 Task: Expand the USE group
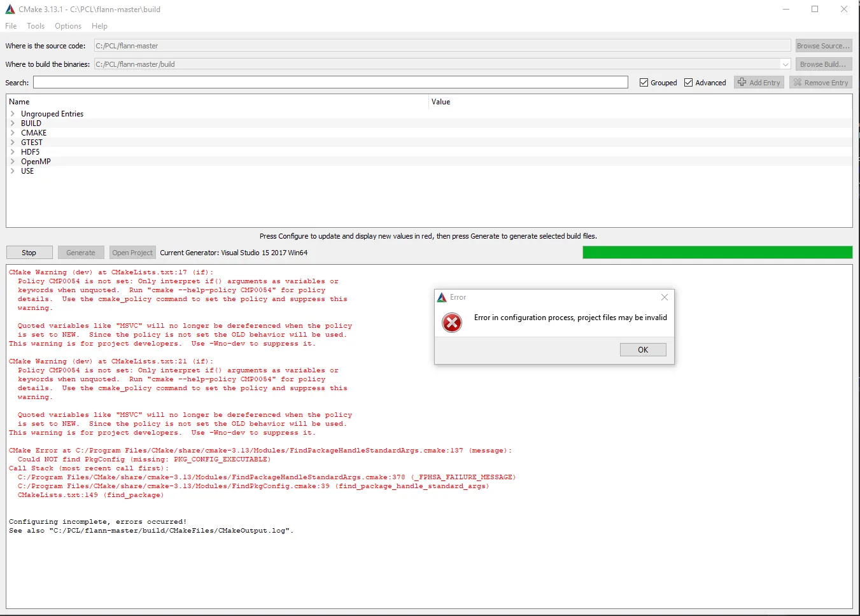[13, 171]
